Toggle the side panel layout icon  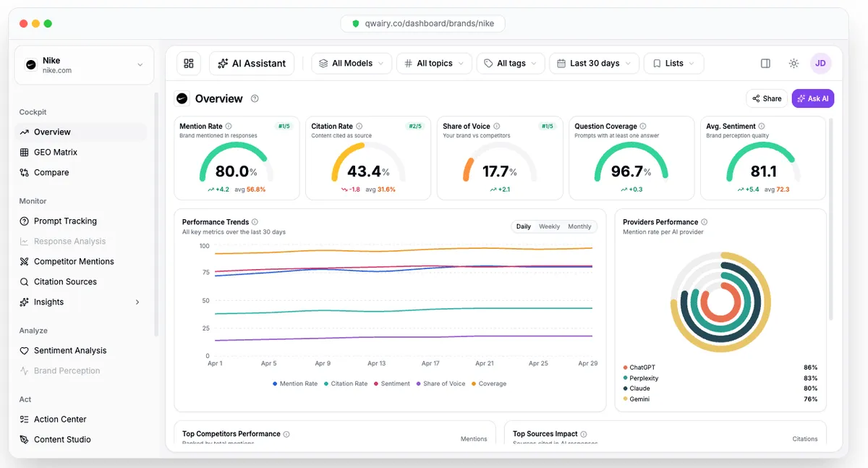[x=765, y=64]
